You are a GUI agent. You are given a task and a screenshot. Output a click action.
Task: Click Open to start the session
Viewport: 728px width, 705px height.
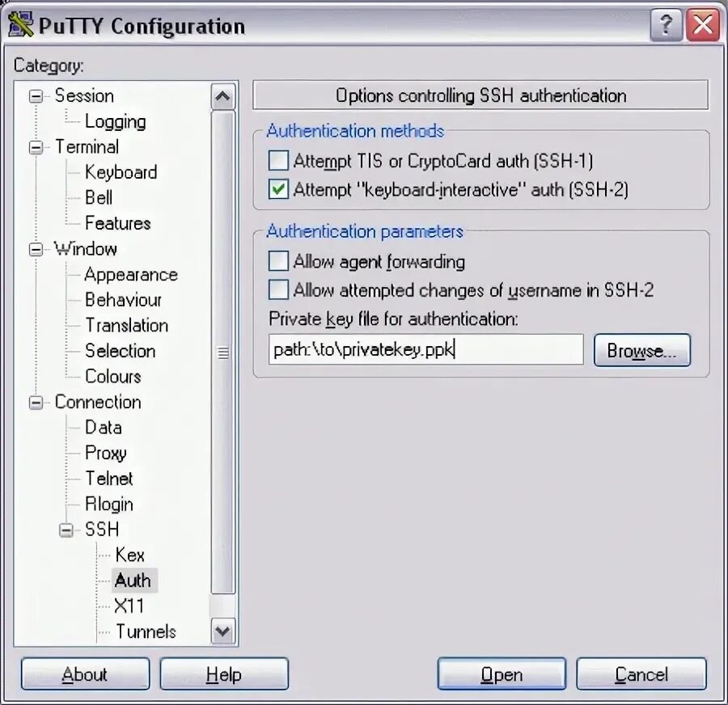coord(502,674)
